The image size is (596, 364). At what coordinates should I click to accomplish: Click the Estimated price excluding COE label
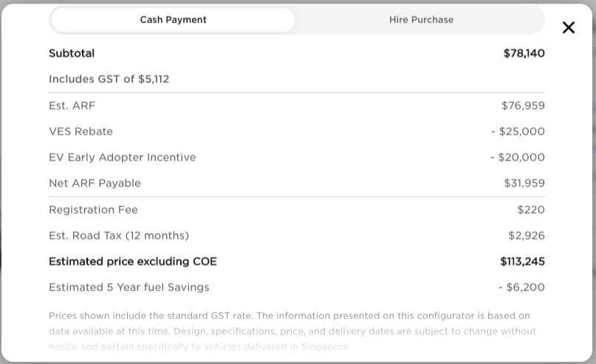(133, 261)
